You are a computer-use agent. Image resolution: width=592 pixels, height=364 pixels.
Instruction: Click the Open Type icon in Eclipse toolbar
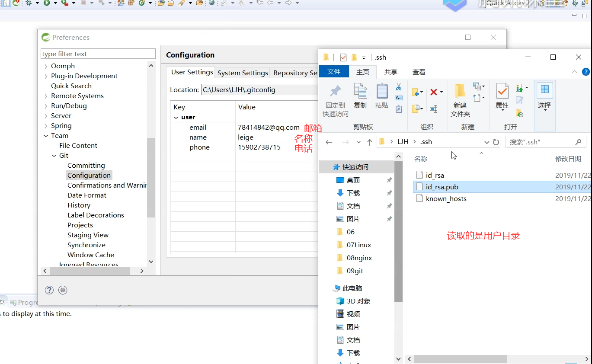click(x=161, y=3)
